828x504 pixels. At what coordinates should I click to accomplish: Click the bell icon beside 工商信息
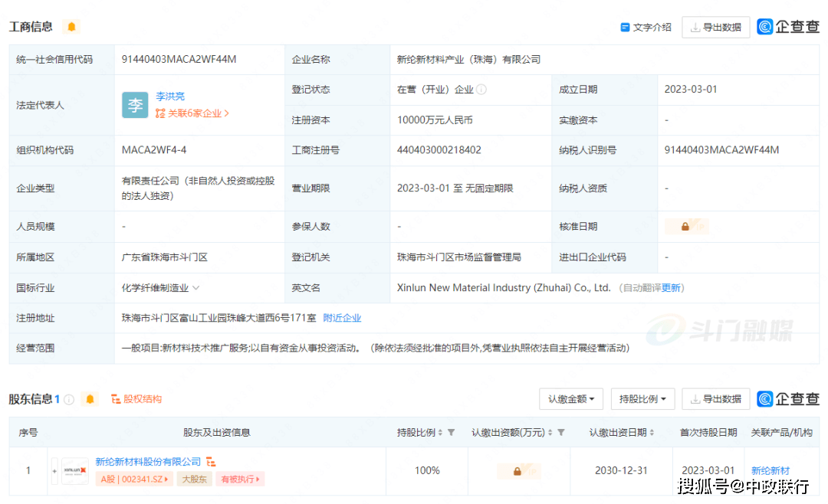tap(71, 27)
